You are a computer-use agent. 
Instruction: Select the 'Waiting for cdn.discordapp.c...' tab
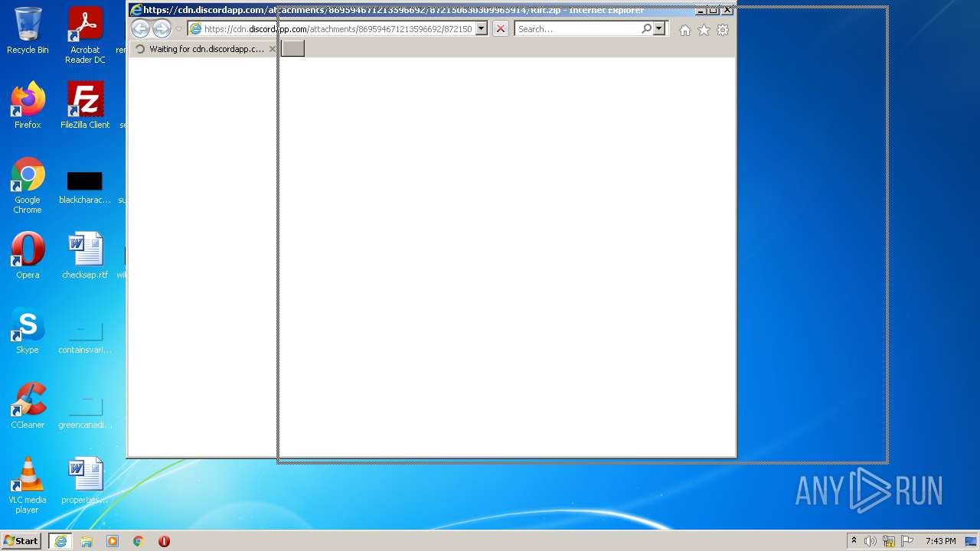tap(203, 49)
